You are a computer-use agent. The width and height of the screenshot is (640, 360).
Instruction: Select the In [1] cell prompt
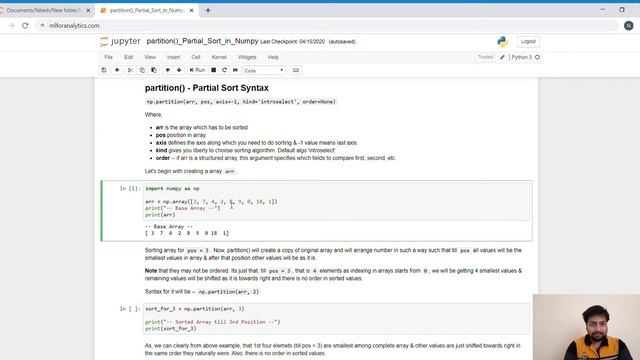[x=130, y=189]
